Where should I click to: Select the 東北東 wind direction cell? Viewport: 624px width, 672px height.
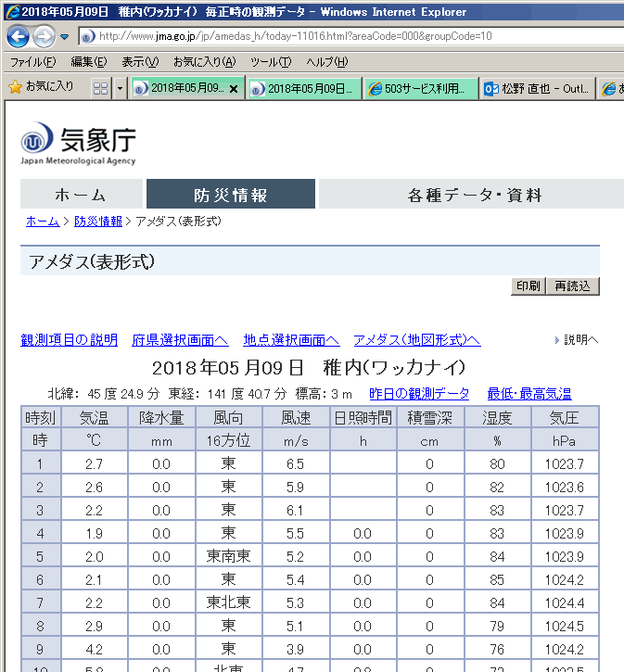228,602
